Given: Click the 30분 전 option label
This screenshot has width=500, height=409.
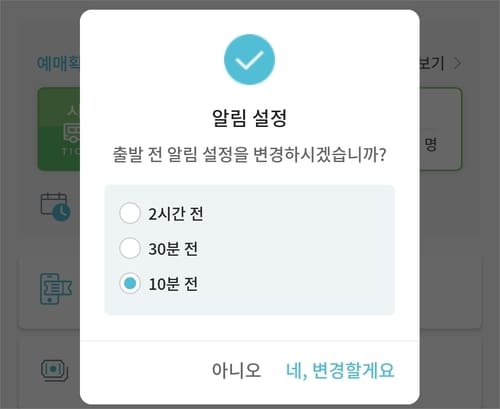Looking at the screenshot, I should point(173,249).
